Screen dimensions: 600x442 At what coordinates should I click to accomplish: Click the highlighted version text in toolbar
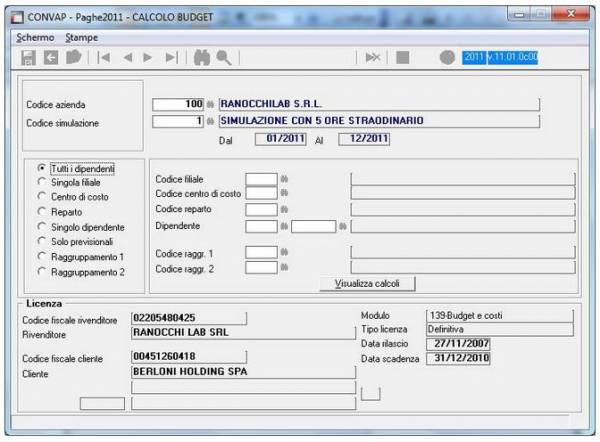[500, 57]
